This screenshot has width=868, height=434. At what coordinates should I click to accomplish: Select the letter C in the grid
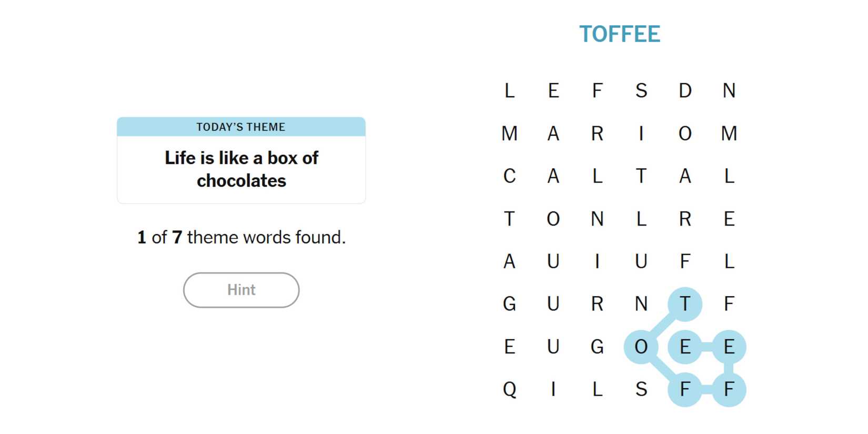click(x=509, y=176)
